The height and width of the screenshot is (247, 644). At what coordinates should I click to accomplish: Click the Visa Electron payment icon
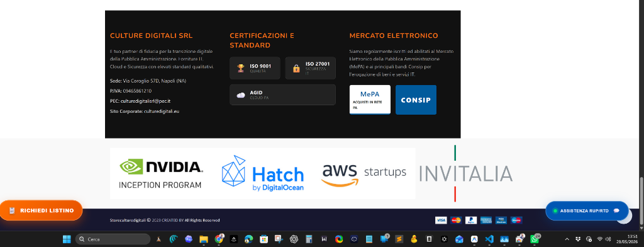point(501,221)
